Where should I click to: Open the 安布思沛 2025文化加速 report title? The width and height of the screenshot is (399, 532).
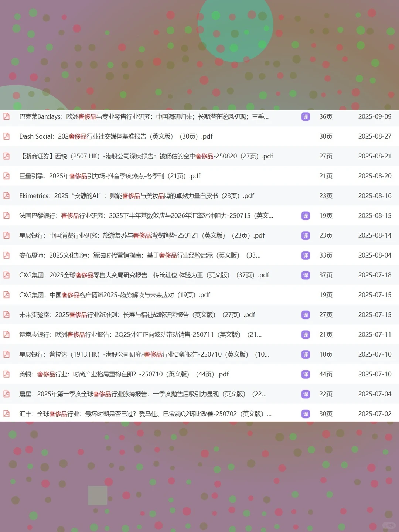point(140,255)
